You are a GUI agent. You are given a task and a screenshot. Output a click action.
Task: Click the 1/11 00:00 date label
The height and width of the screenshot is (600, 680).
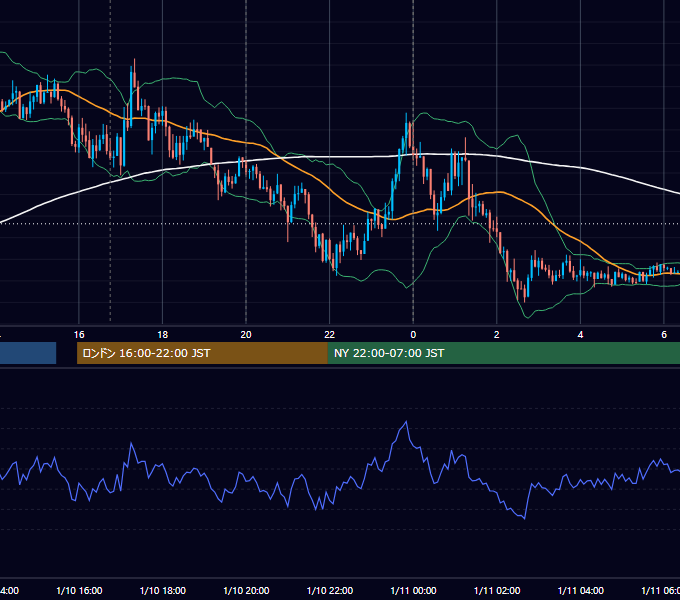413,591
